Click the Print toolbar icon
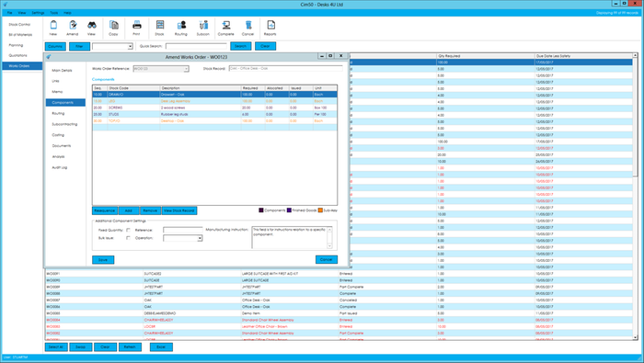 click(137, 26)
